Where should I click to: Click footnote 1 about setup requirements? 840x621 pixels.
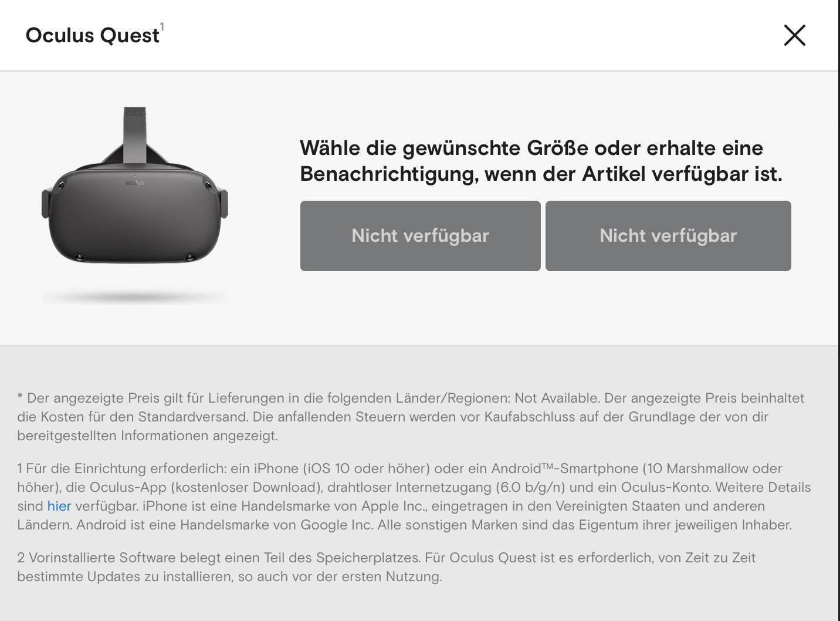[414, 497]
